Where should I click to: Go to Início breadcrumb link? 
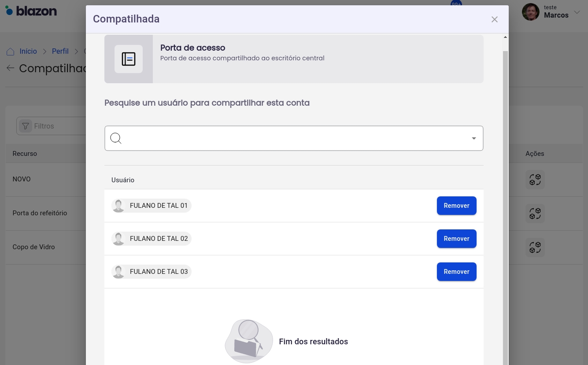tap(28, 52)
